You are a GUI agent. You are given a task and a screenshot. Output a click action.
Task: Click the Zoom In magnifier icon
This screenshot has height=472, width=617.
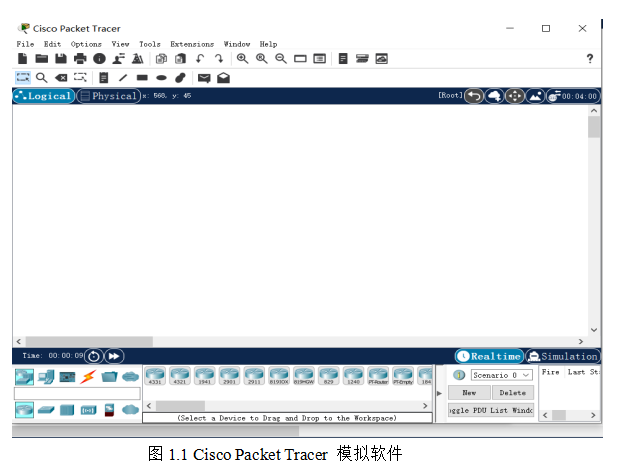coord(242,59)
